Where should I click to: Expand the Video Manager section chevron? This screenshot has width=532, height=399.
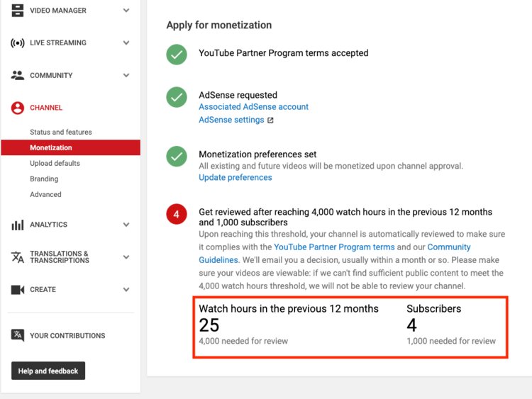(126, 11)
